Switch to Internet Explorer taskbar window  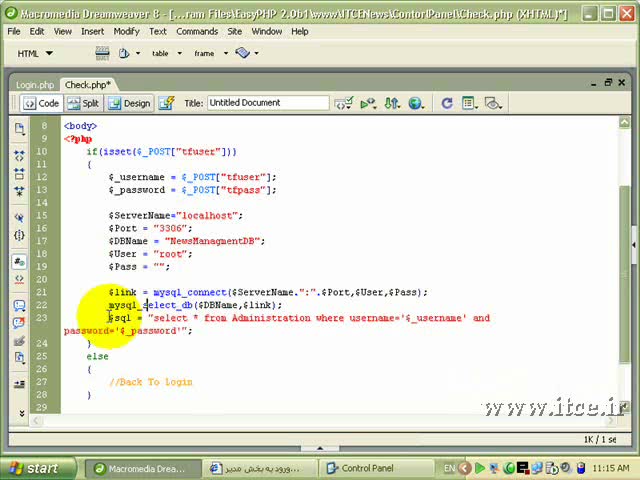260,469
